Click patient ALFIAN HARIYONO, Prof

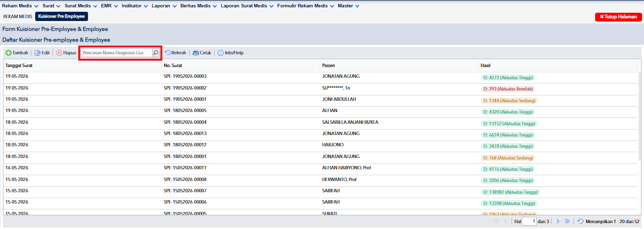[346, 168]
